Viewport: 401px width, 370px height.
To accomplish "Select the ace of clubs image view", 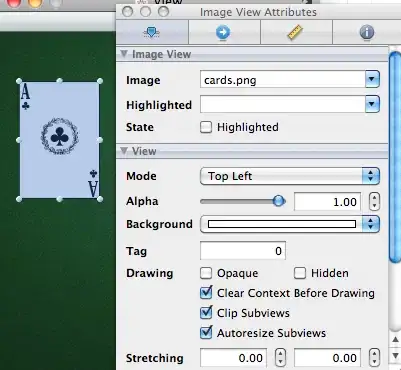I will [x=59, y=140].
